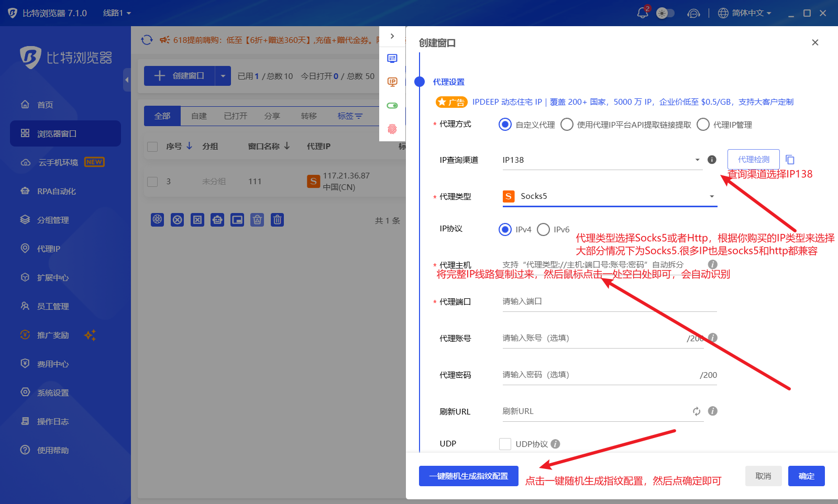The width and height of the screenshot is (838, 504).
Task: Click the robot toolbar icon
Action: (x=217, y=220)
